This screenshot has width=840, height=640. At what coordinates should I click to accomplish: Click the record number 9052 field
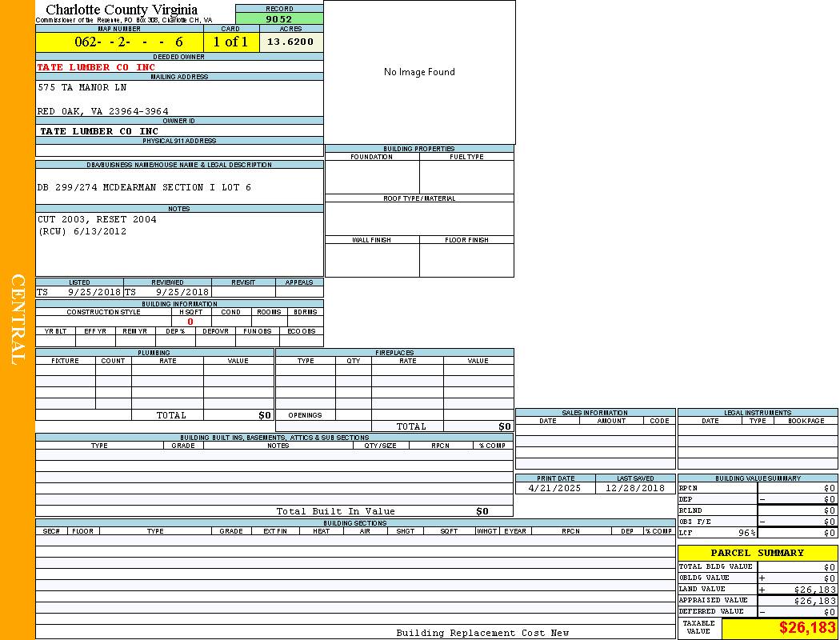pyautogui.click(x=279, y=19)
